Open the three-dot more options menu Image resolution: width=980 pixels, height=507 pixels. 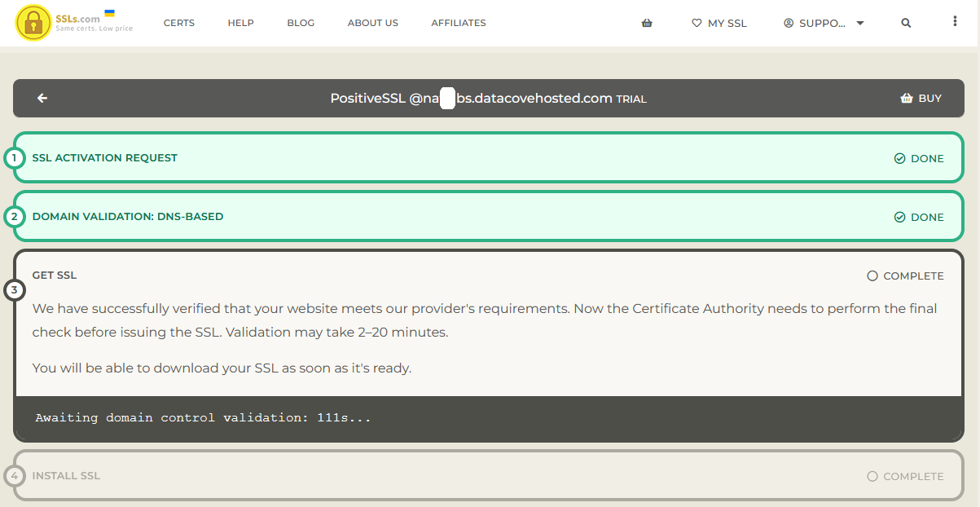(x=955, y=22)
